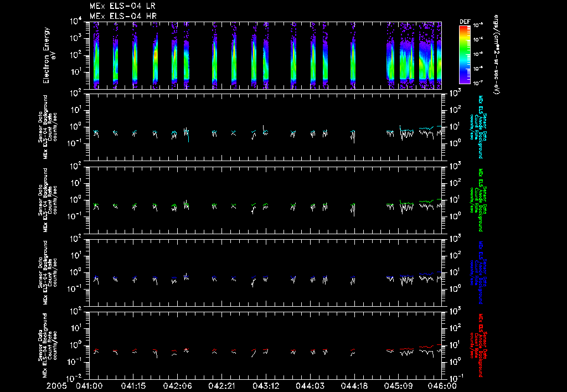Click the 'MEx ELS-04 LR' plot title
Viewport: 567px width, 392px height.
[x=122, y=6]
